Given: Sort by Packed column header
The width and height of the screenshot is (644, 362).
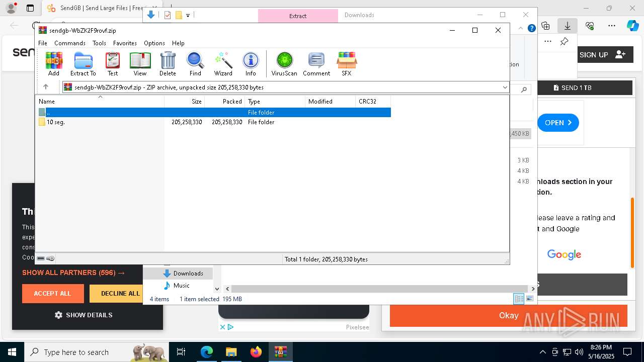Looking at the screenshot, I should [224, 102].
